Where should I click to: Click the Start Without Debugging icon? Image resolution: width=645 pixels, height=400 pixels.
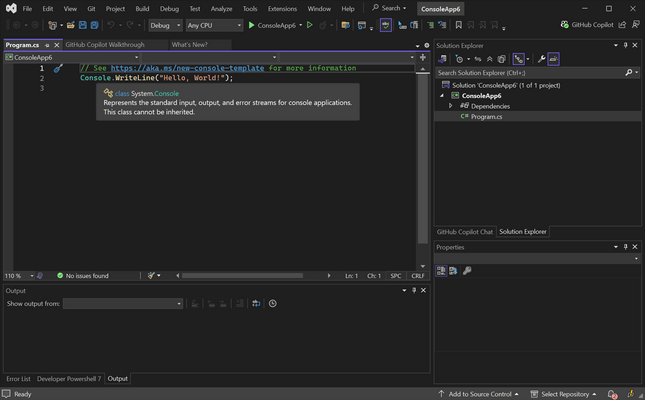tap(310, 25)
